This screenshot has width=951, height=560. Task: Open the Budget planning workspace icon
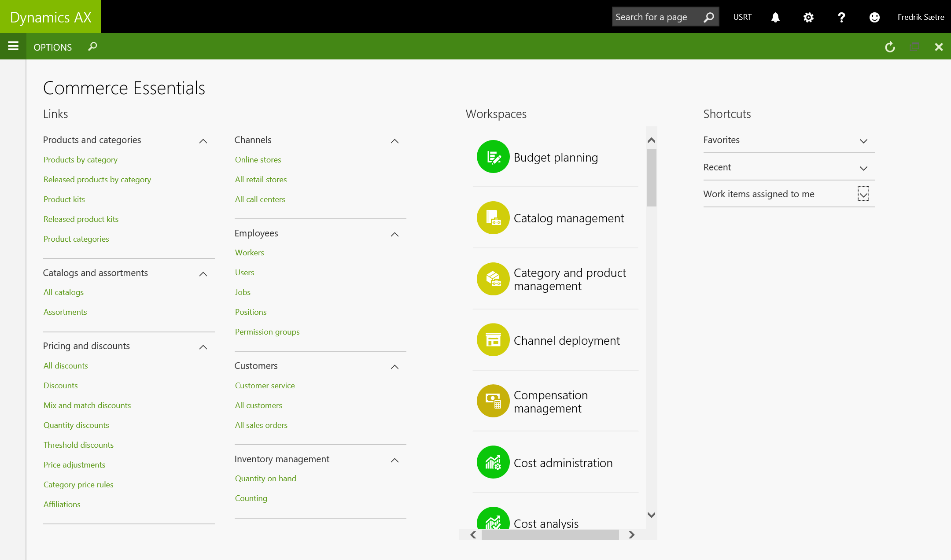[x=493, y=157]
